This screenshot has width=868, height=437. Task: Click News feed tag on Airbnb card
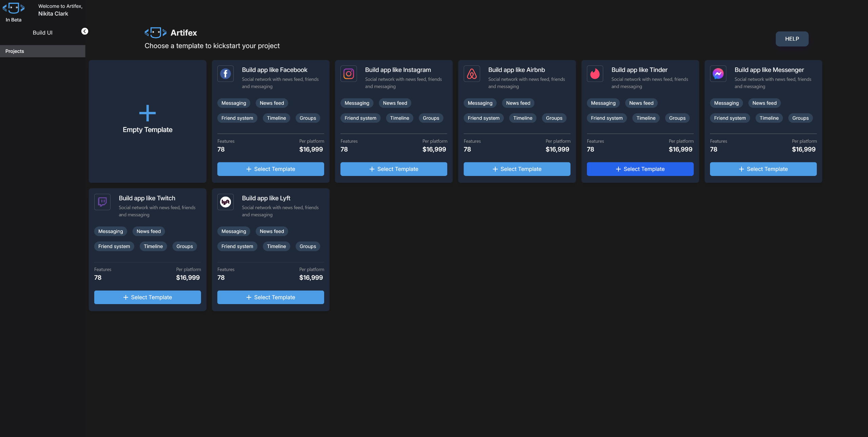(x=518, y=103)
